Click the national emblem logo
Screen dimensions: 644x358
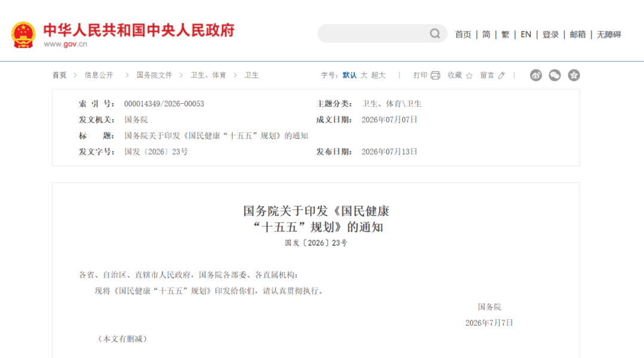pyautogui.click(x=23, y=35)
